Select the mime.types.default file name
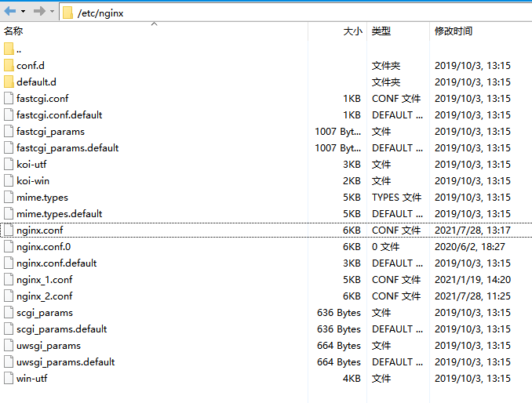532x403 pixels. tap(60, 214)
